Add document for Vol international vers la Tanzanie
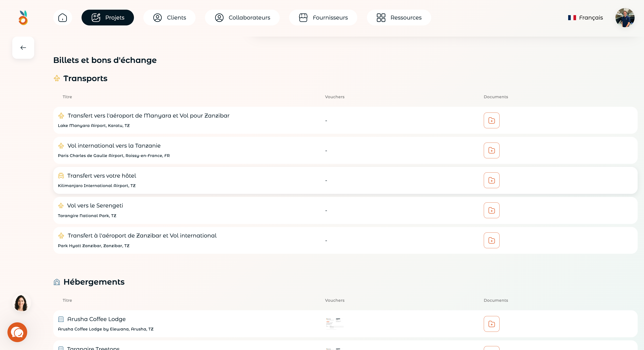 (x=491, y=150)
